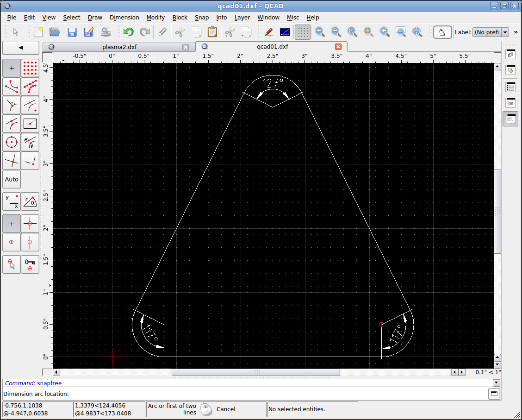This screenshot has height=420, width=522.
Task: Open the Snap menu
Action: click(x=202, y=17)
